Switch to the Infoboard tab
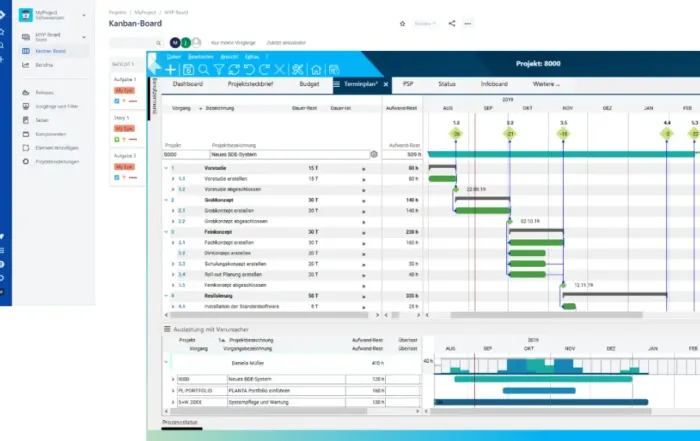Viewport: 700px width, 441px height. coord(494,84)
